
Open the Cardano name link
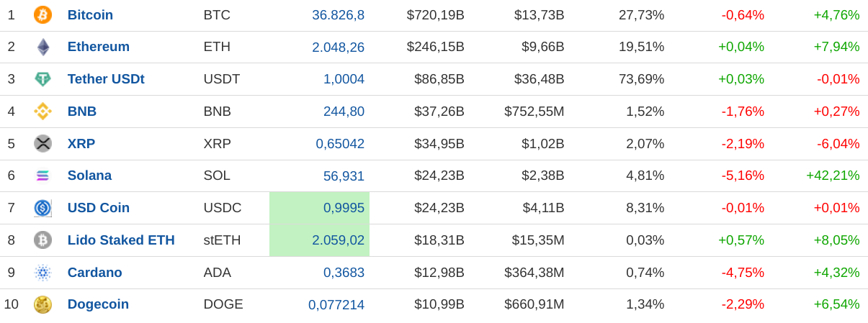tap(95, 273)
